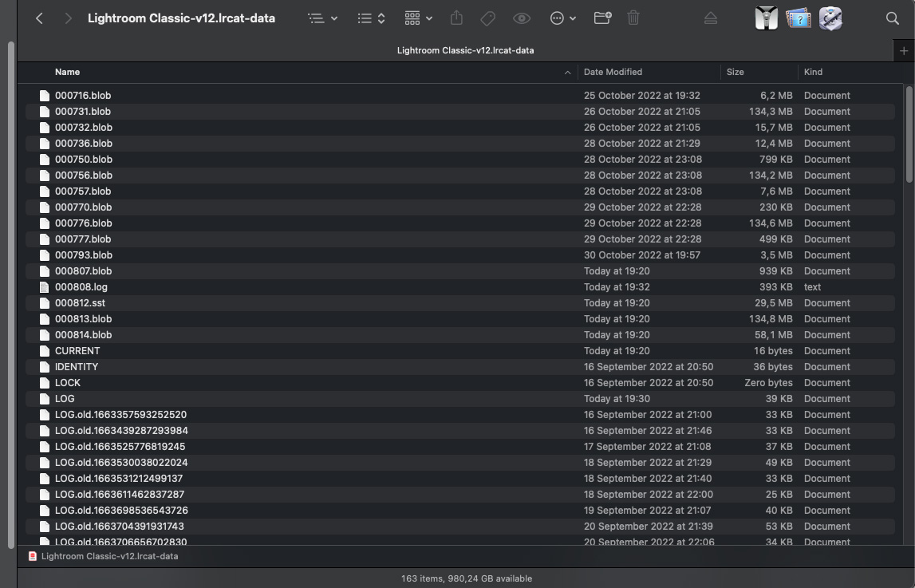915x588 pixels.
Task: Create a New Folder from the toolbar
Action: [603, 18]
